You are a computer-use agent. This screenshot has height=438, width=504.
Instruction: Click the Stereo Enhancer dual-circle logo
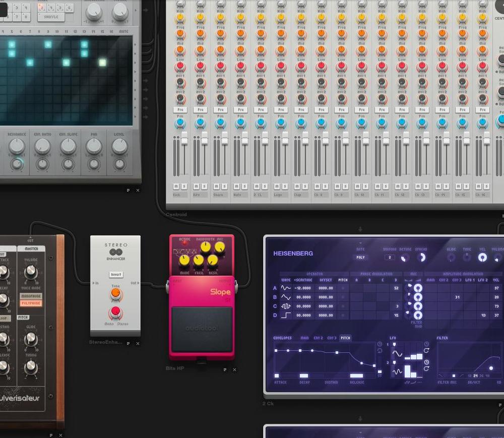pyautogui.click(x=115, y=252)
